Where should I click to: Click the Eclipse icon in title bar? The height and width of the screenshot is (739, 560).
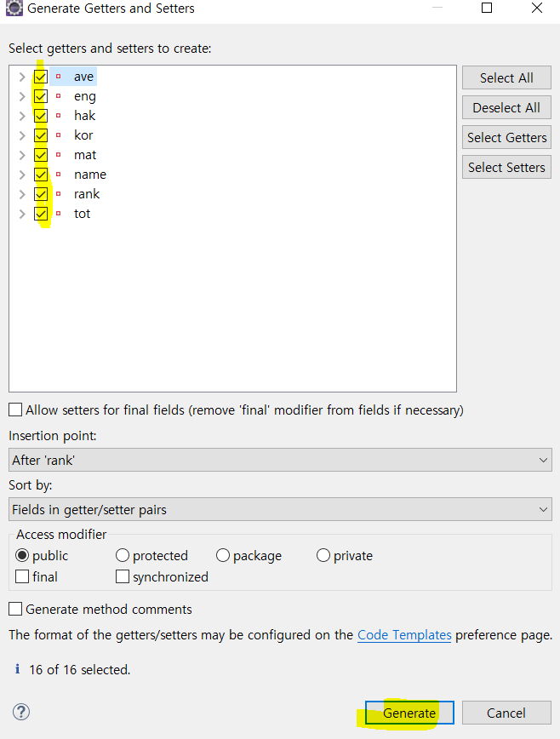click(14, 8)
